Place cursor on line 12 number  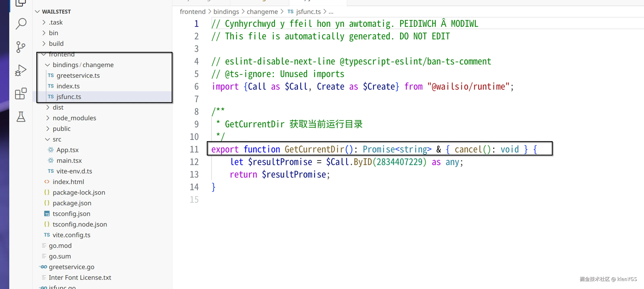pos(194,162)
